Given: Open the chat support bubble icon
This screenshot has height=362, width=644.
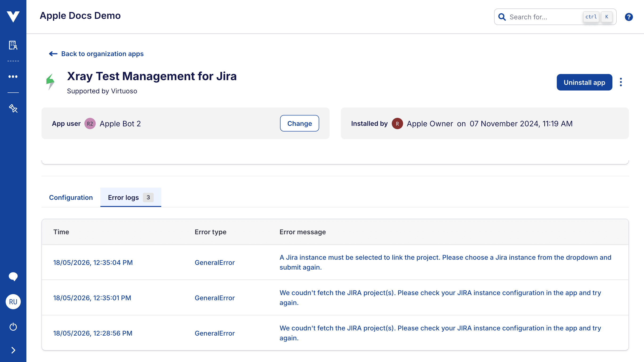Looking at the screenshot, I should tap(13, 276).
